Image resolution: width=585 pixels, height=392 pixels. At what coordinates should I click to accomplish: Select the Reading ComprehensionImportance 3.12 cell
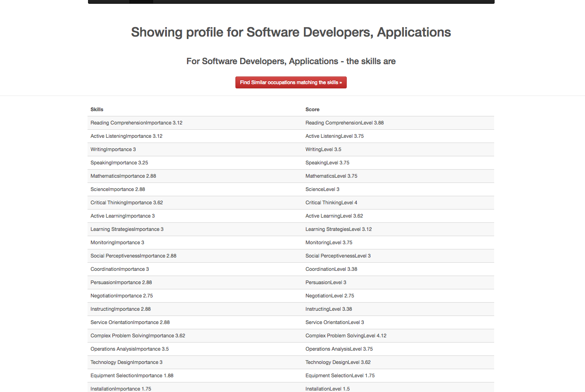click(195, 123)
